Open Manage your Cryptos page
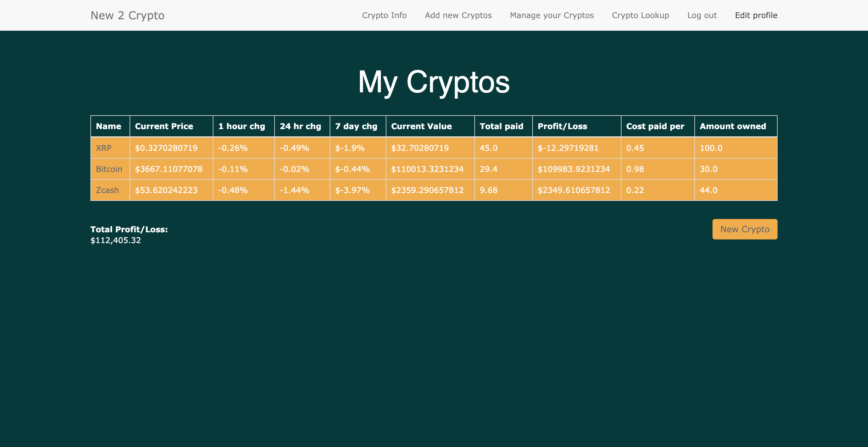Screen dimensions: 868x447 click(552, 15)
